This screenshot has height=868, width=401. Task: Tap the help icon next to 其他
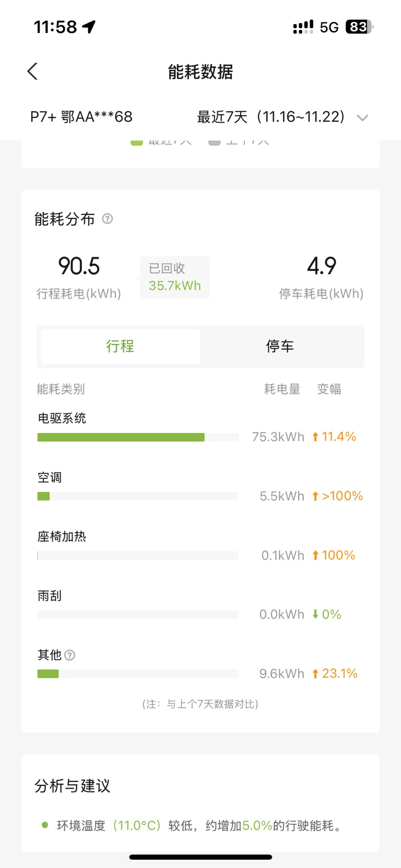70,655
